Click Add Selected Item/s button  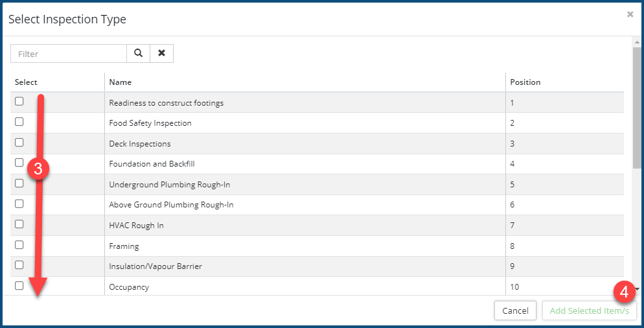pos(589,311)
